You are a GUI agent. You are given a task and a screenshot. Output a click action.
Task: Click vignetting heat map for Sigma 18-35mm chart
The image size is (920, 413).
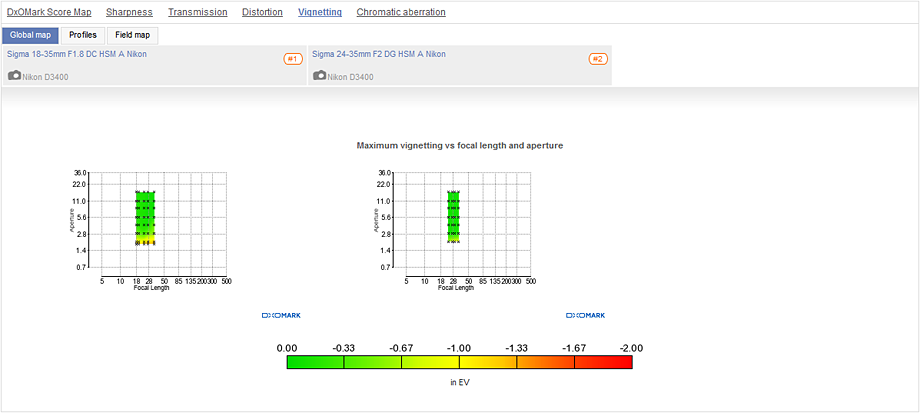pyautogui.click(x=146, y=218)
